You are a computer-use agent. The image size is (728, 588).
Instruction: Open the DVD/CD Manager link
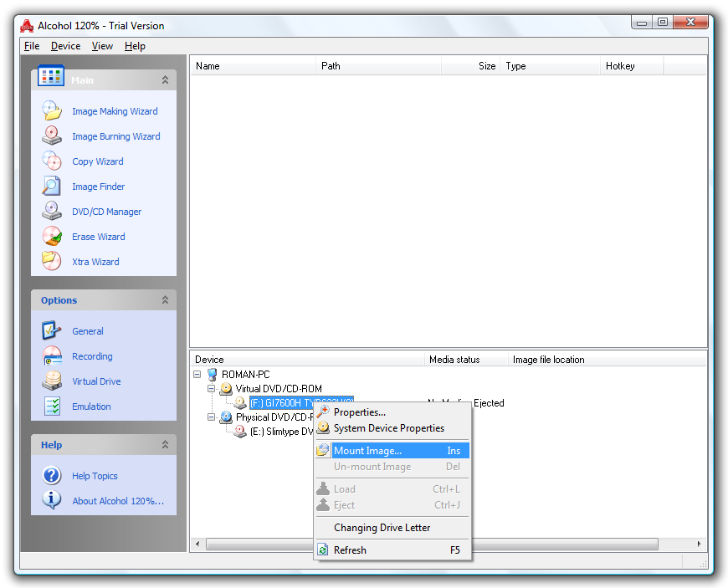tap(107, 212)
